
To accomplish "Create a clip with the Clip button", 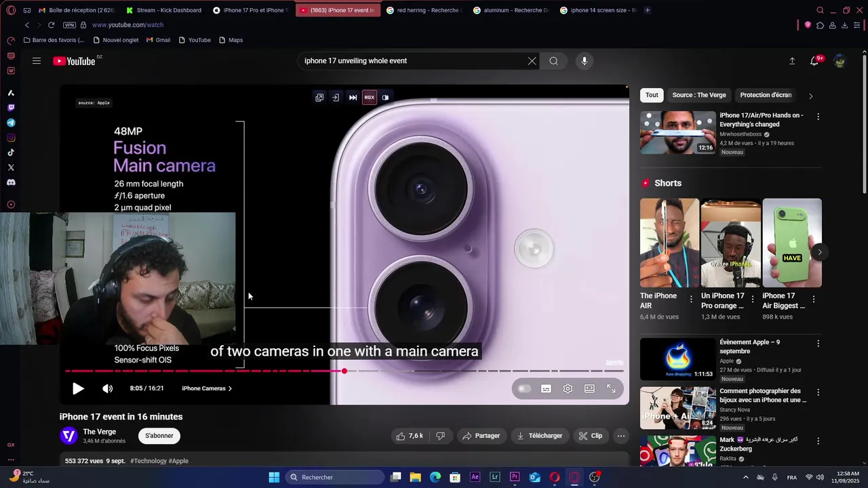I will [590, 436].
